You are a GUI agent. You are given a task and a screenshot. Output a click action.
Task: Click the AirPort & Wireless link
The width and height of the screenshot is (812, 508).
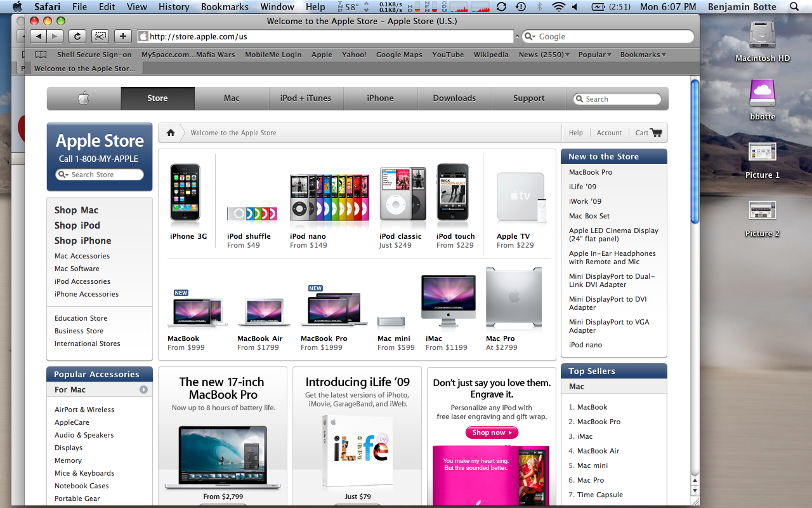click(84, 410)
